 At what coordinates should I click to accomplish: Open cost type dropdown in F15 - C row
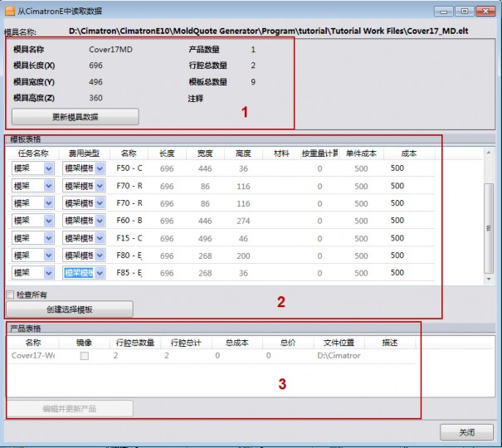(100, 238)
